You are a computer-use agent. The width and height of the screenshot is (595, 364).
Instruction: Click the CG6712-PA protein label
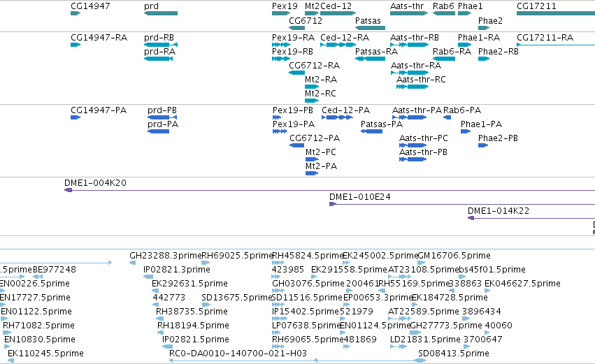coord(315,138)
